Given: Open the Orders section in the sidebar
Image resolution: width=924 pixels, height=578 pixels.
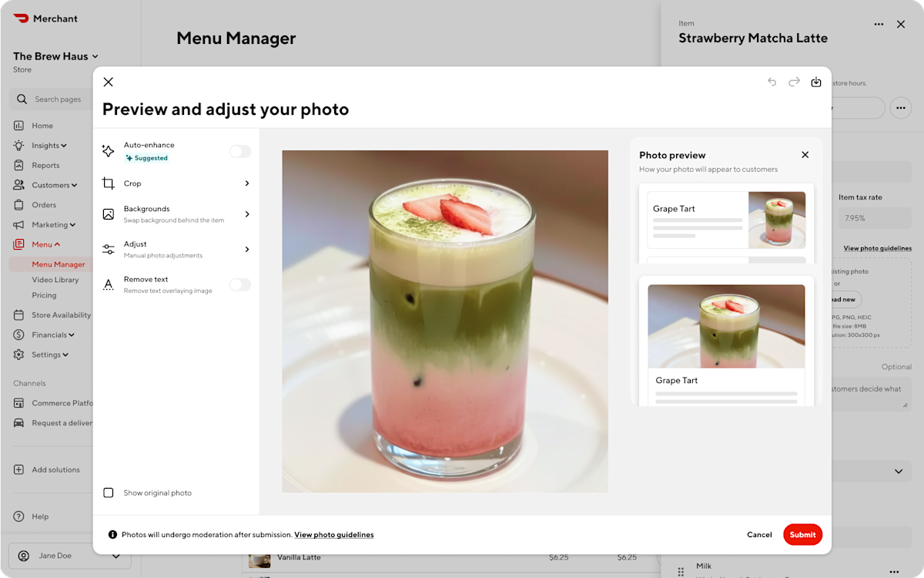Looking at the screenshot, I should pos(44,204).
